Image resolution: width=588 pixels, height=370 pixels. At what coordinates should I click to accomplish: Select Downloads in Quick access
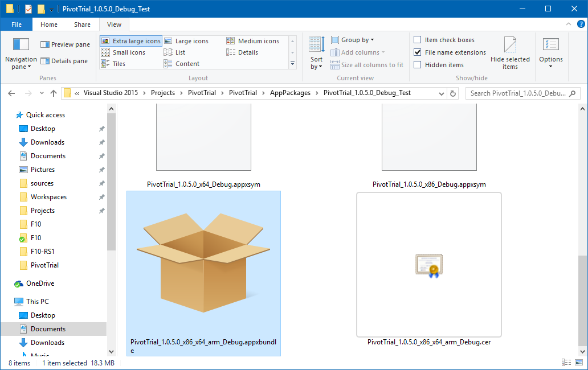(x=47, y=142)
